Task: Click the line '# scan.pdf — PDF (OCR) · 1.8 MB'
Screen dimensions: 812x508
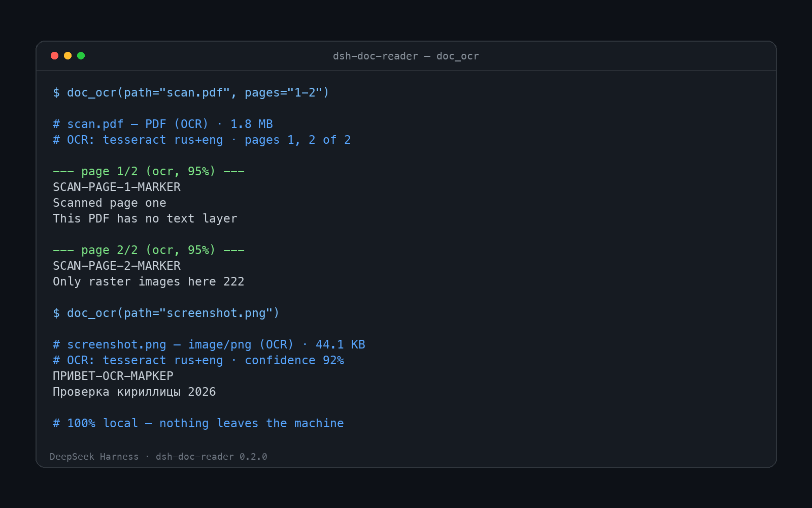Action: coord(163,124)
